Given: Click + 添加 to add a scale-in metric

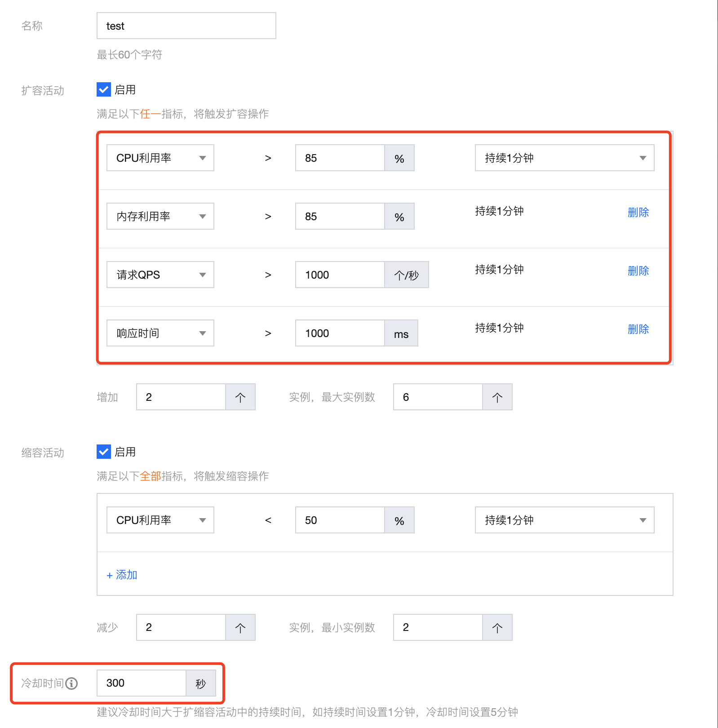Looking at the screenshot, I should [x=122, y=575].
